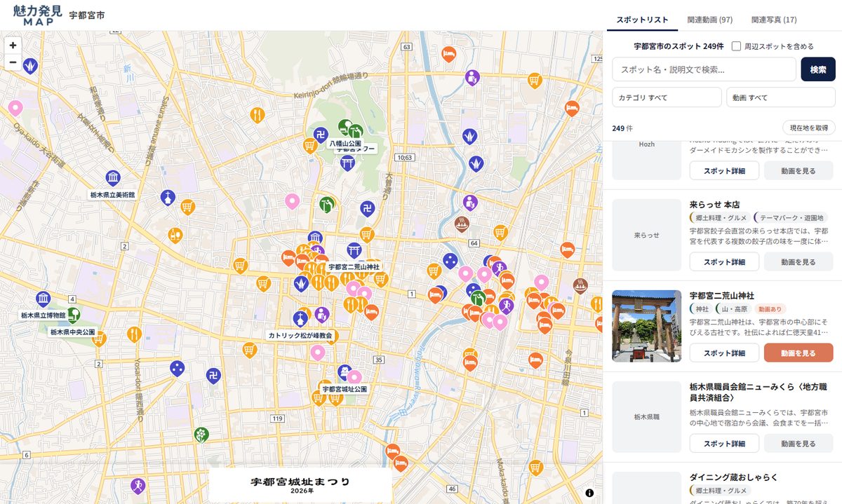Image resolution: width=842 pixels, height=504 pixels.
Task: Click torii marker above 宇都宮二荒山神社 map label
Action: click(354, 250)
